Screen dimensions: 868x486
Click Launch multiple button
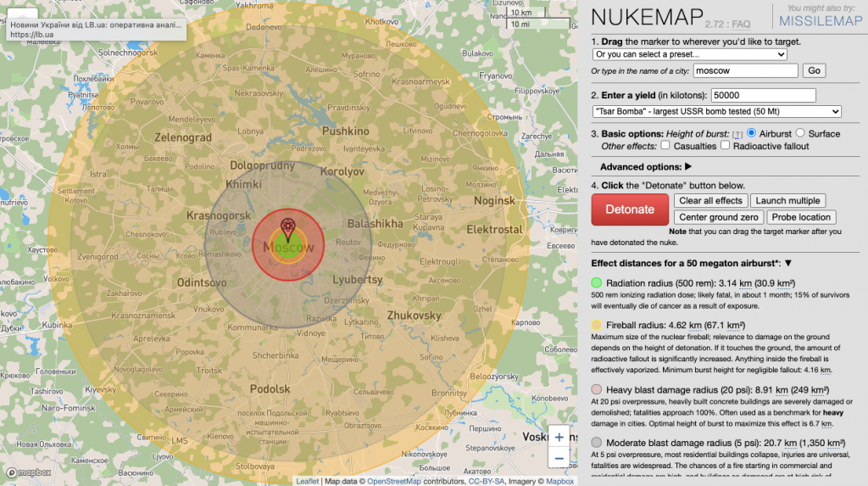coord(787,201)
